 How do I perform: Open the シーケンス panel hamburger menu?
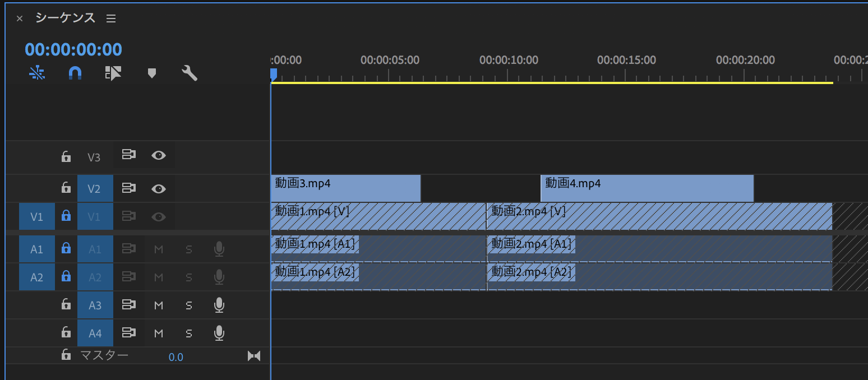pos(111,18)
